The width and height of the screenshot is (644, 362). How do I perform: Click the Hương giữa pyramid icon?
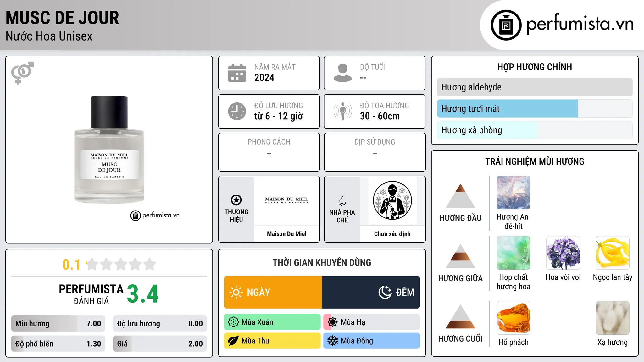[x=460, y=256]
